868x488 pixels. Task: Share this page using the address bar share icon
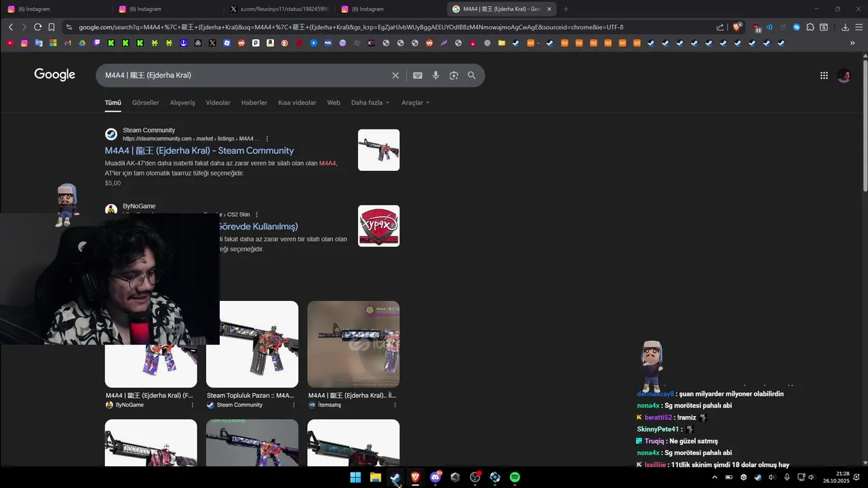click(x=720, y=27)
